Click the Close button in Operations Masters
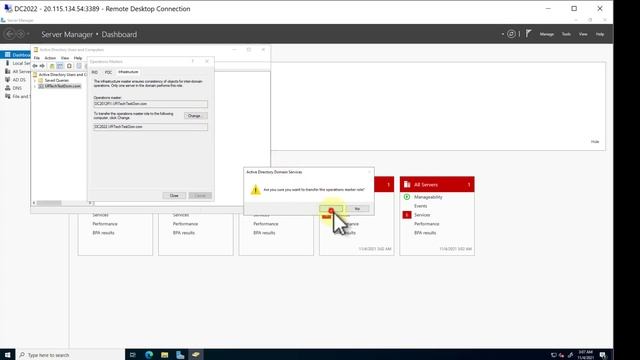Viewport: 640px width, 360px height. tap(174, 196)
